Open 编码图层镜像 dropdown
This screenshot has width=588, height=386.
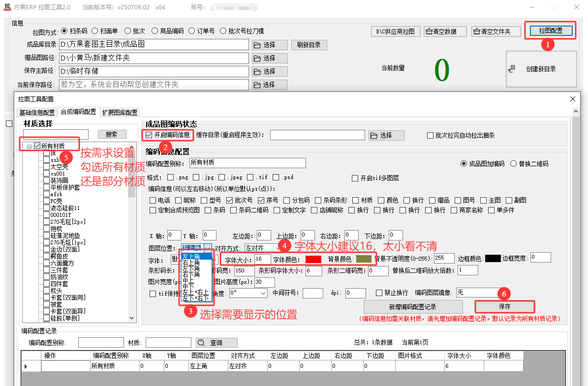(x=478, y=293)
